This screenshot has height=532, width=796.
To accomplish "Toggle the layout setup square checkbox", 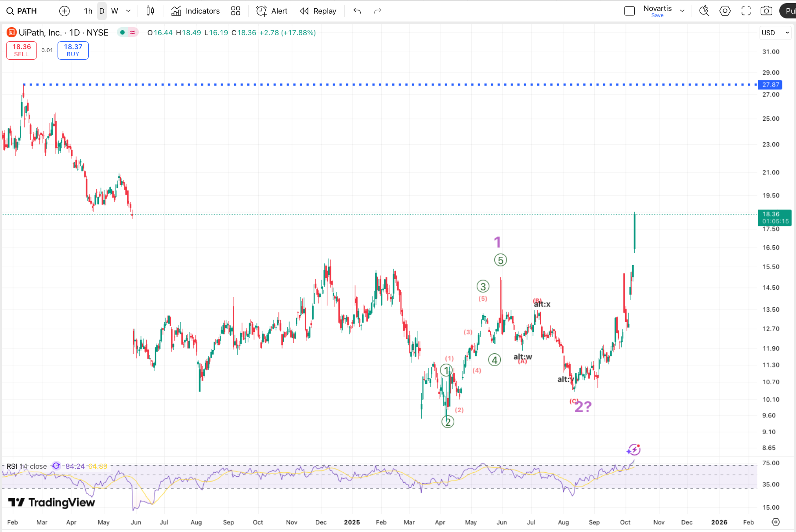I will pyautogui.click(x=630, y=11).
